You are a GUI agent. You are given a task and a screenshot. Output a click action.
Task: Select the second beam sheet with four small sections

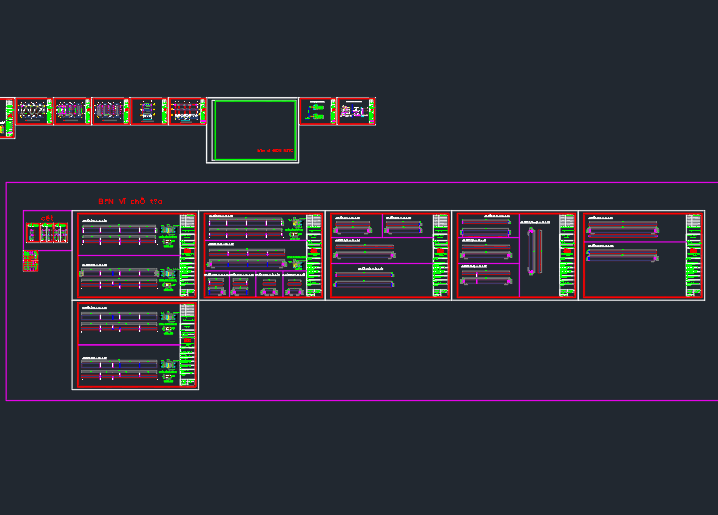(262, 255)
